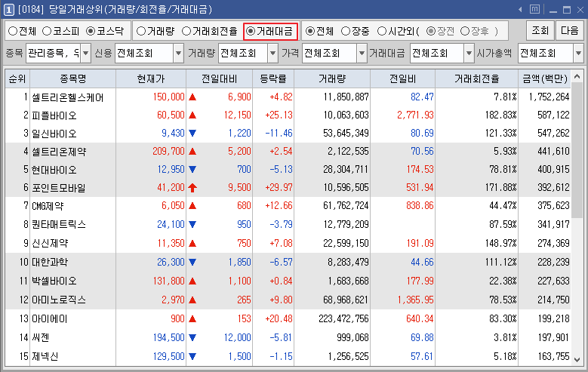Sort by 거래회전율 column header

click(476, 78)
